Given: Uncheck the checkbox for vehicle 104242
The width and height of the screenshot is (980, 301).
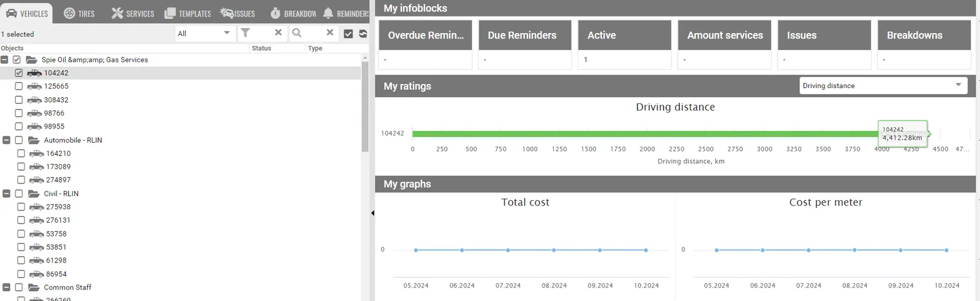Looking at the screenshot, I should point(19,73).
